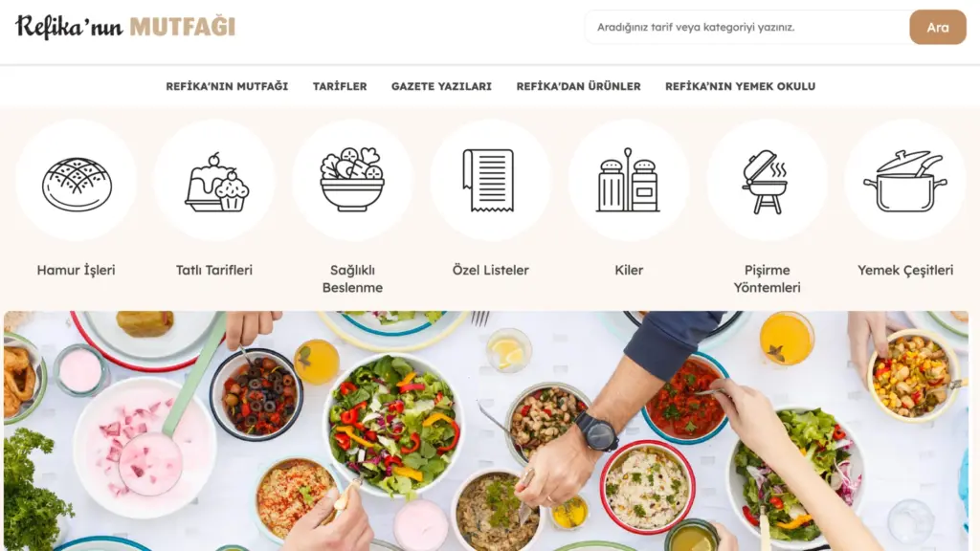Image resolution: width=980 pixels, height=551 pixels.
Task: Choose the Sağlıklı Beslenme salad bowl icon
Action: click(x=352, y=181)
